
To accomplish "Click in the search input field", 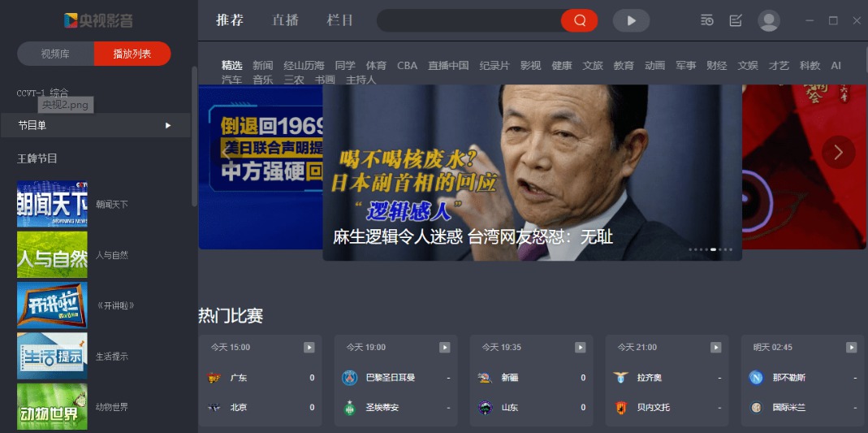I will click(x=469, y=20).
